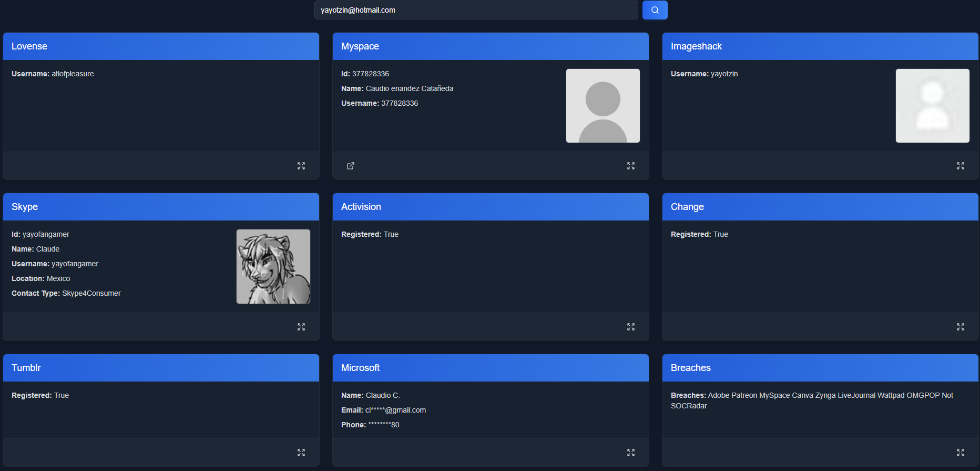
Task: Select Myspace Username 377828336 line
Action: point(380,103)
